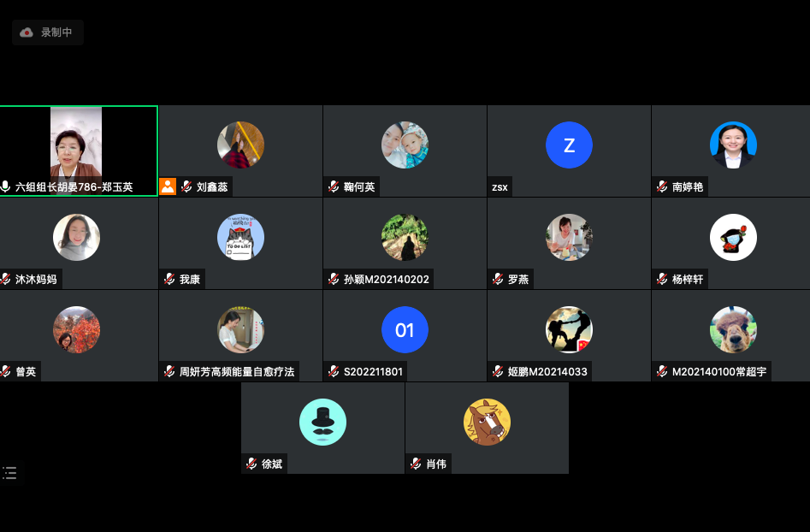Viewport: 810px width, 532px height.
Task: Select the cat To Do List avatar of 我康
Action: (240, 237)
